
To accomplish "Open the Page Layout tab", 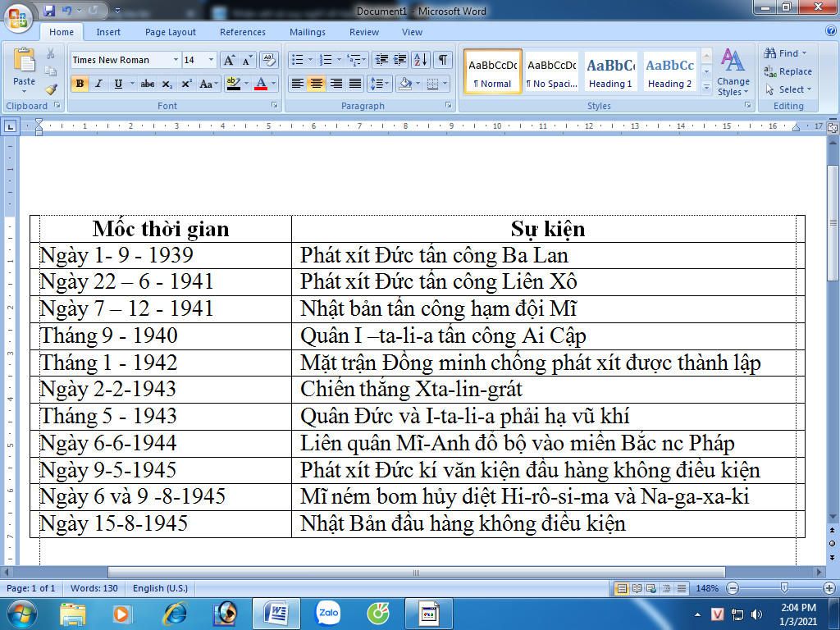I will [x=171, y=32].
